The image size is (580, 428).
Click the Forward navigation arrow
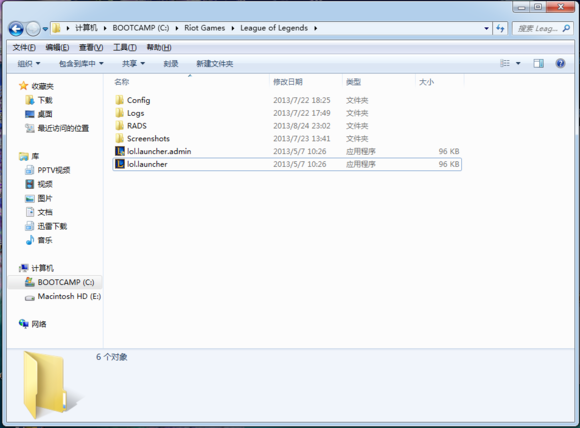pyautogui.click(x=33, y=28)
